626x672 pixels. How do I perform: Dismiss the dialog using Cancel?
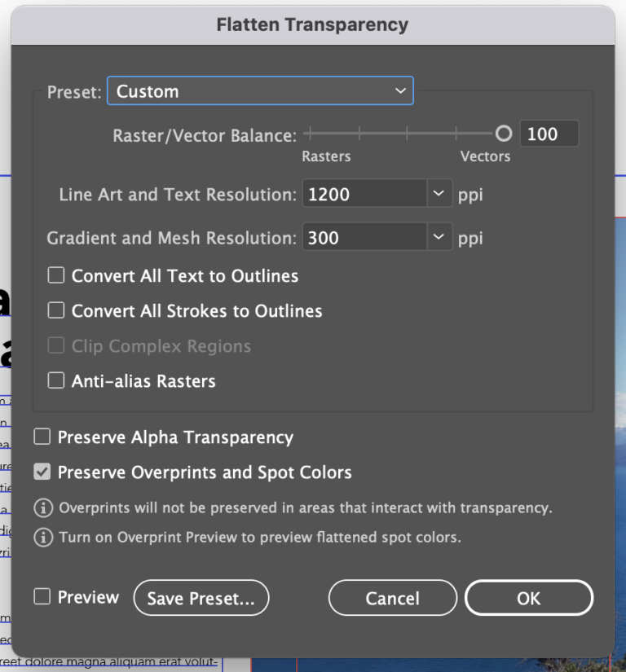click(x=392, y=597)
